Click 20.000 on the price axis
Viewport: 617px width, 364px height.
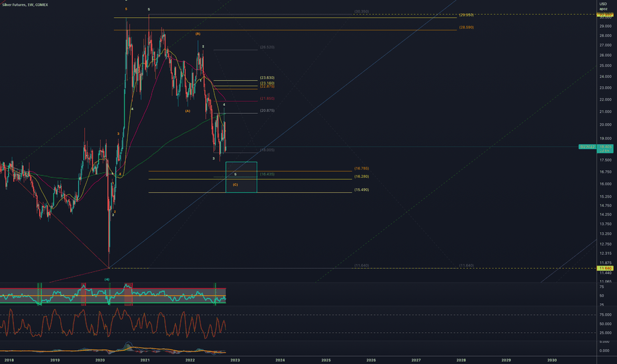pos(605,124)
